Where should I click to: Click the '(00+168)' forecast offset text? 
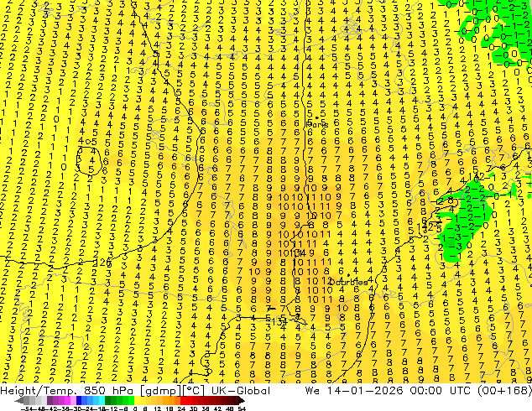tap(506, 390)
